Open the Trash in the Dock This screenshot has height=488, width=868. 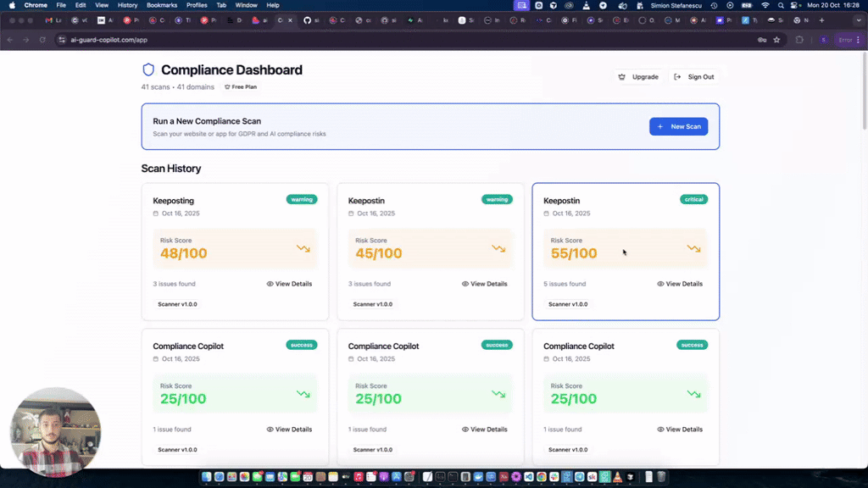(x=661, y=477)
